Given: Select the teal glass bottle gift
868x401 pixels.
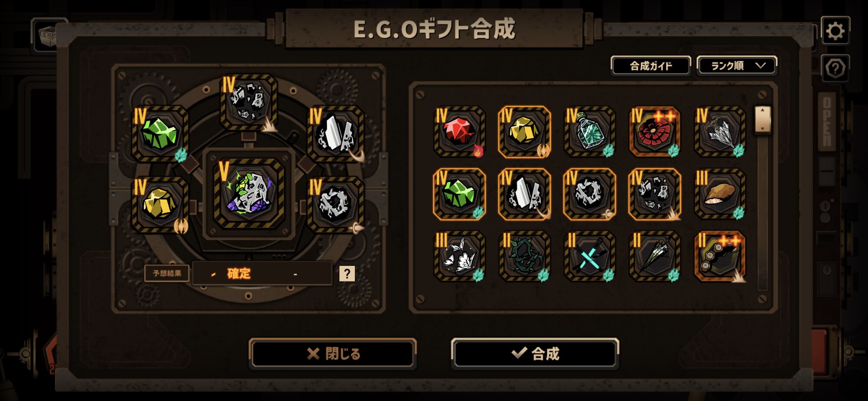Looking at the screenshot, I should tap(589, 132).
